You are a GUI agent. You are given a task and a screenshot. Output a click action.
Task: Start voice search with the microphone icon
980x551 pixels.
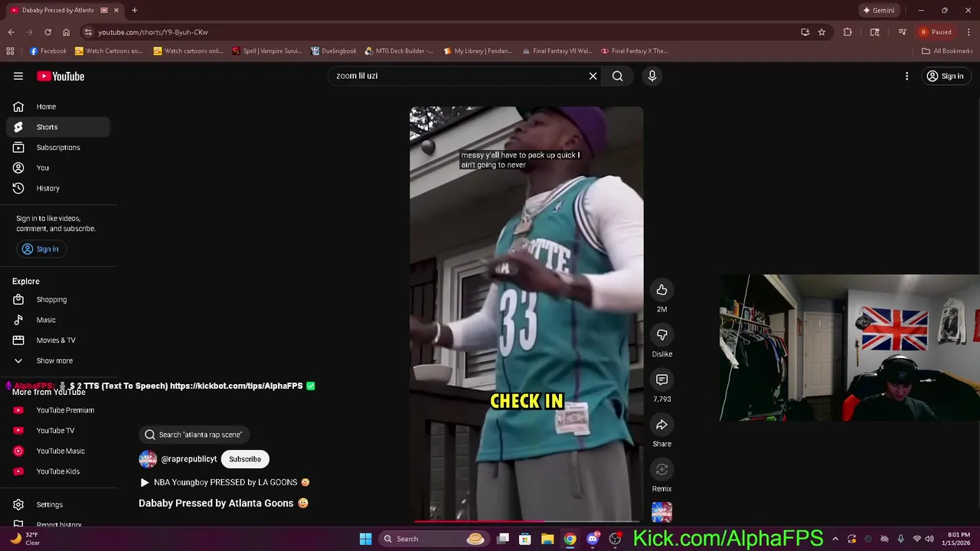point(652,76)
